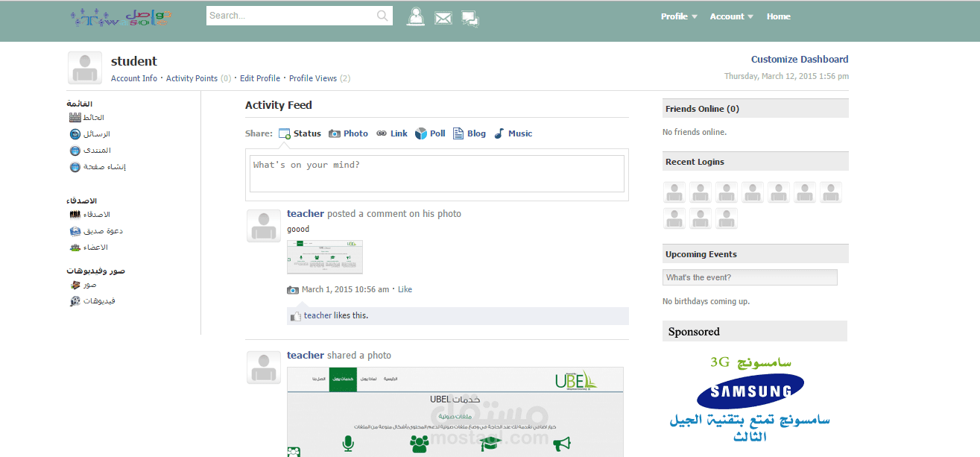The image size is (980, 457).
Task: Click the What's the event field
Action: [x=750, y=277]
